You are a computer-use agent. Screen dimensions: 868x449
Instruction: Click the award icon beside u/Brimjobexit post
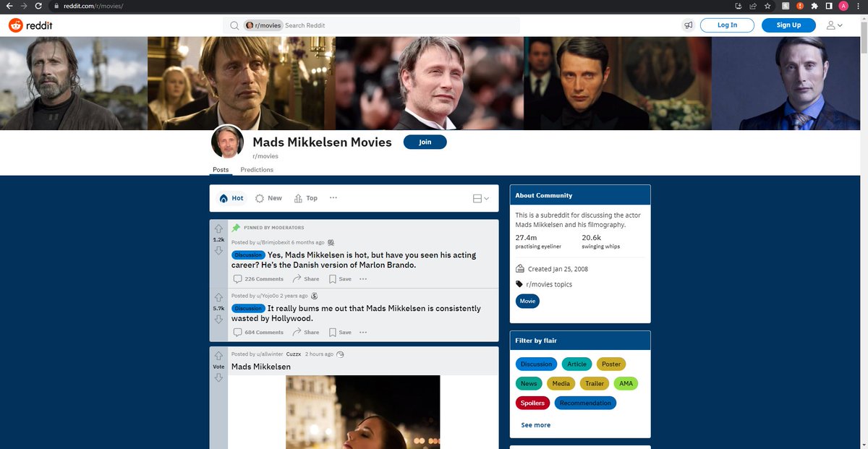coord(331,242)
